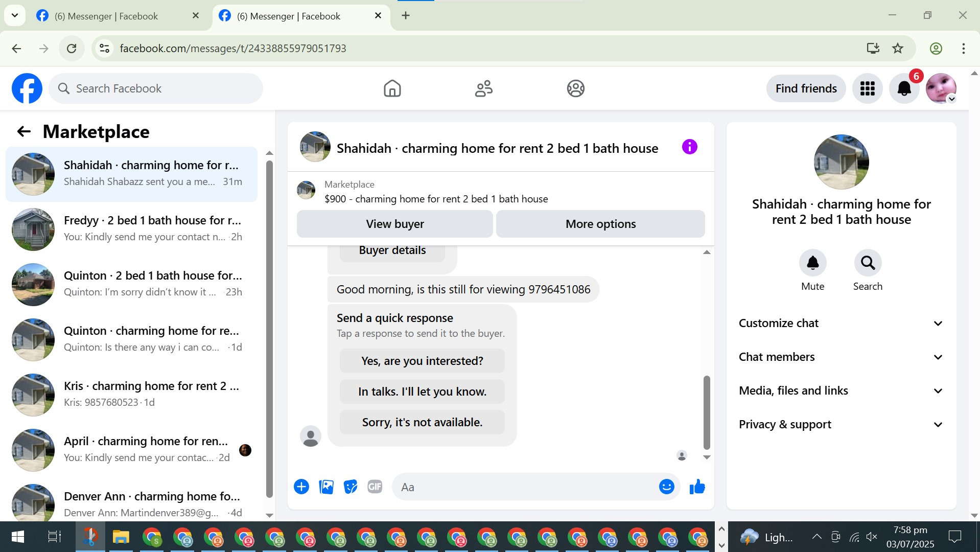
Task: Click the conversation list scrollbar down arrow
Action: coord(269,515)
